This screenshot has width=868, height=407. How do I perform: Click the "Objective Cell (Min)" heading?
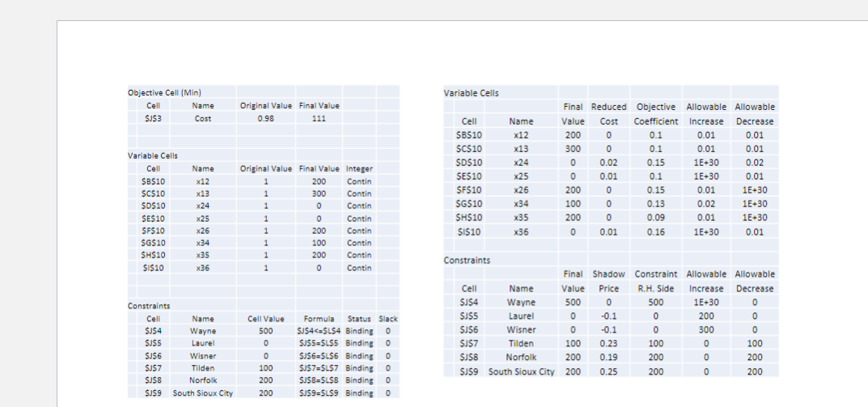tap(164, 92)
